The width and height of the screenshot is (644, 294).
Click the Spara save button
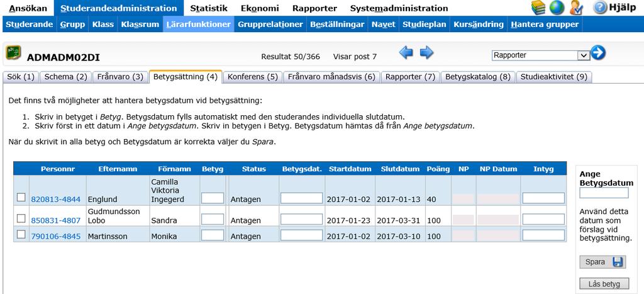point(602,262)
